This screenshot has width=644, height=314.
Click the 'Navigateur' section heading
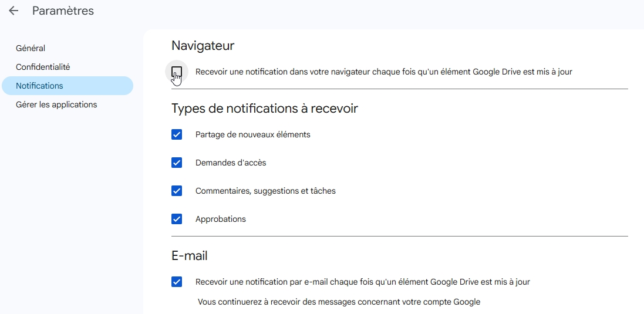coord(203,45)
